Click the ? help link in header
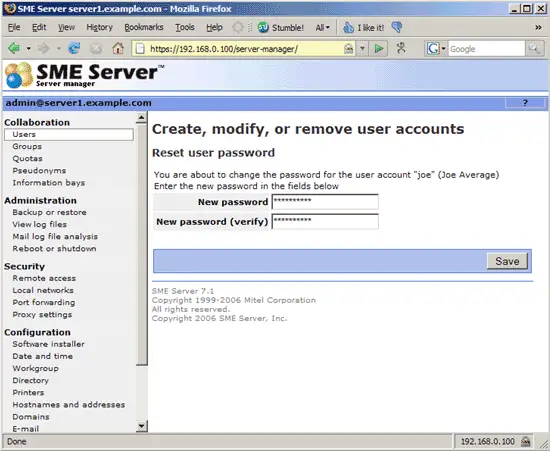This screenshot has width=550, height=451. [x=525, y=103]
